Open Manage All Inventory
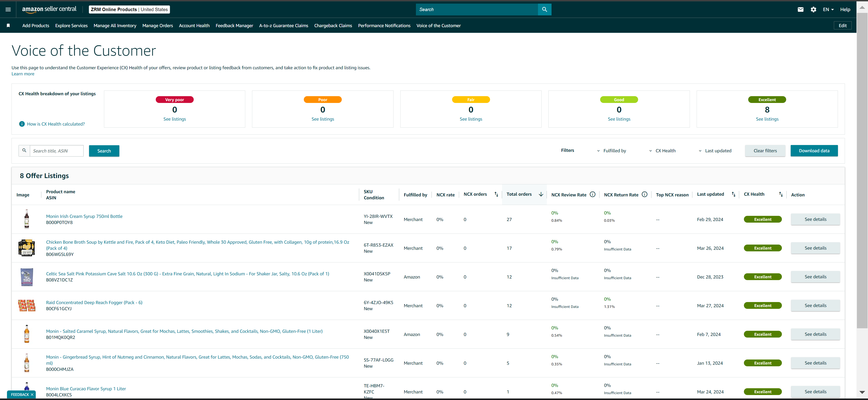The height and width of the screenshot is (400, 868). 115,26
